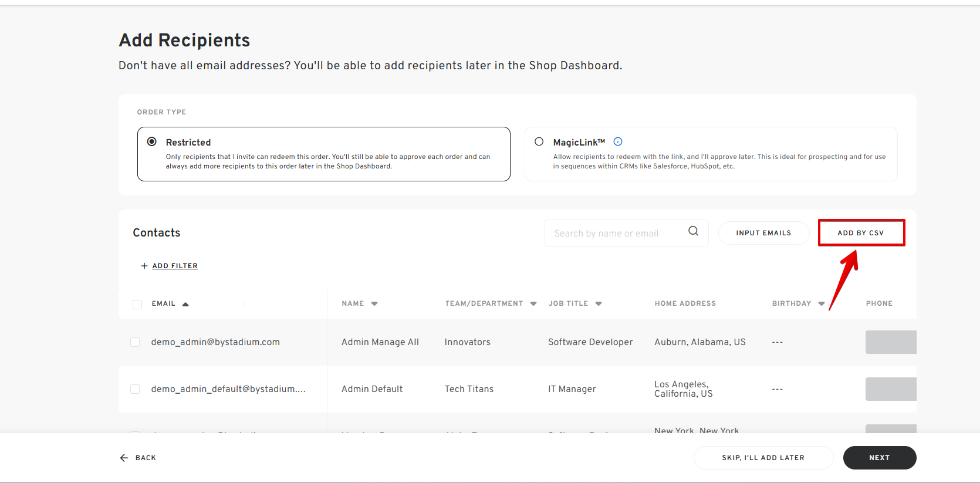
Task: Click the Innovators team cell
Action: 468,342
